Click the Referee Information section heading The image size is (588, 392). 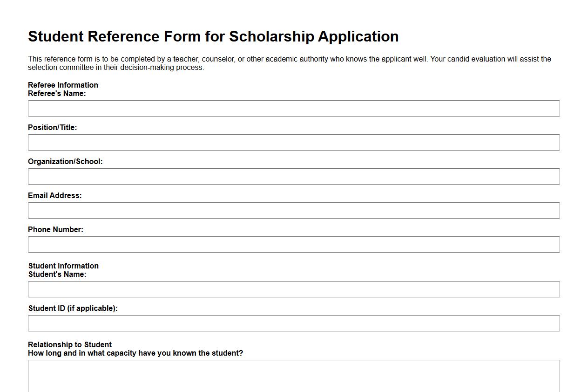(x=63, y=85)
